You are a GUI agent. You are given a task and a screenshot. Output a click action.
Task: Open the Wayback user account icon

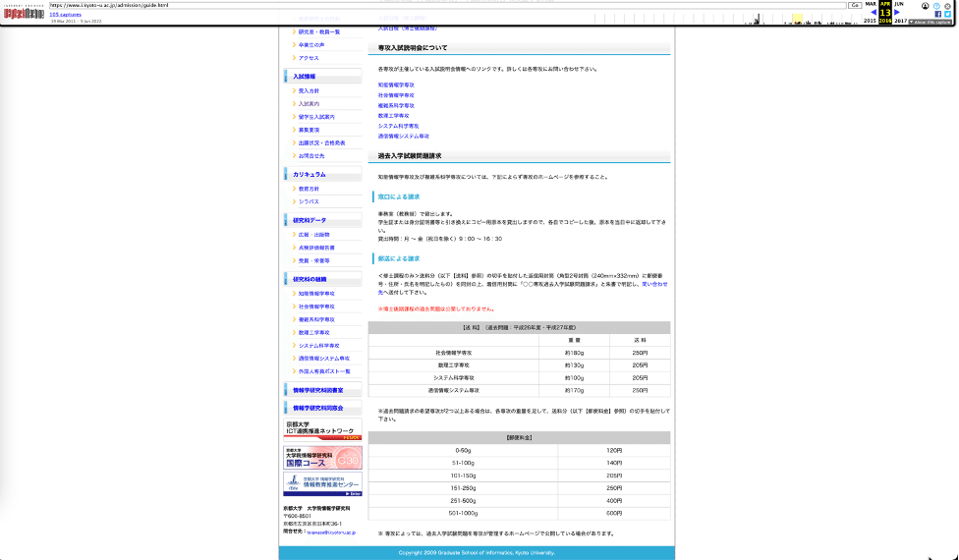(926, 6)
